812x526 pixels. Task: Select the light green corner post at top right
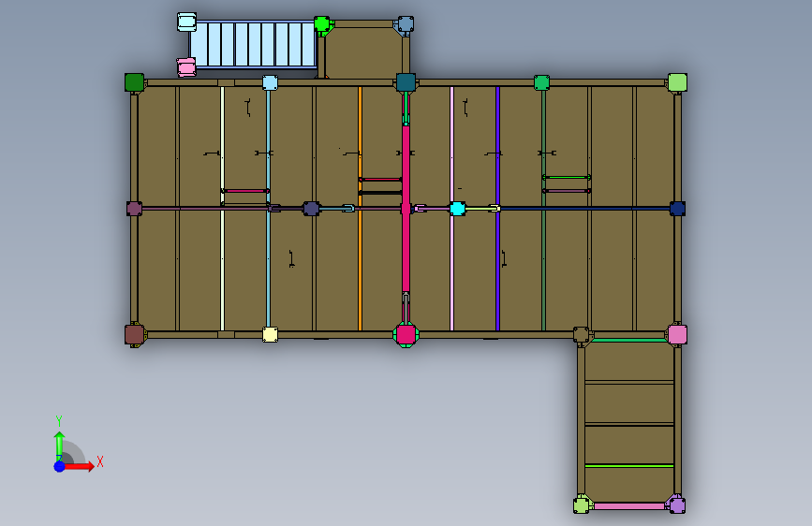(677, 82)
